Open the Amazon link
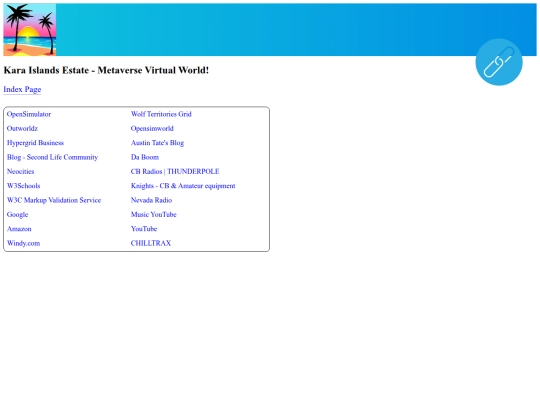The width and height of the screenshot is (540, 405). pos(19,229)
